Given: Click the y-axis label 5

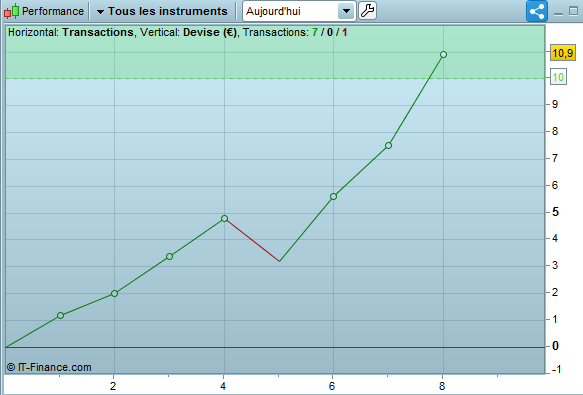Looking at the screenshot, I should pyautogui.click(x=555, y=212).
